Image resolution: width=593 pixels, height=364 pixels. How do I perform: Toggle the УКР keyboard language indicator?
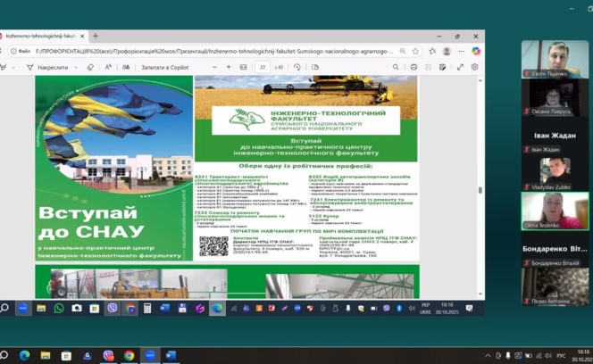click(x=423, y=308)
